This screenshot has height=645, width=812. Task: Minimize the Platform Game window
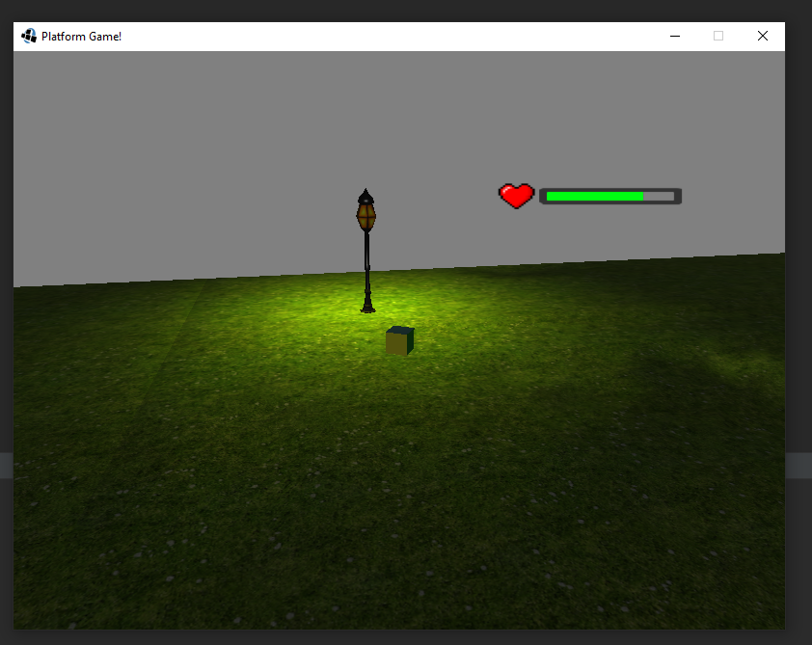675,37
